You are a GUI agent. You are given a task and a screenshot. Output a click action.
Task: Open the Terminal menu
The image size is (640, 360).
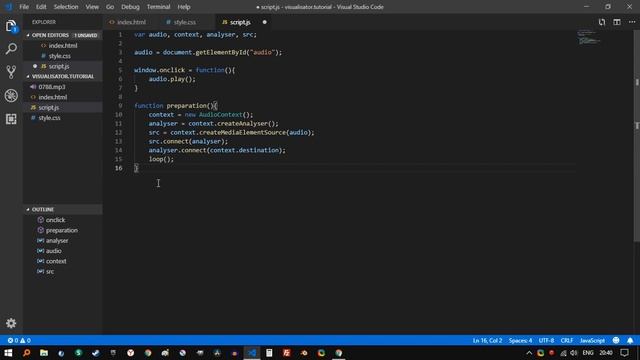point(158,7)
